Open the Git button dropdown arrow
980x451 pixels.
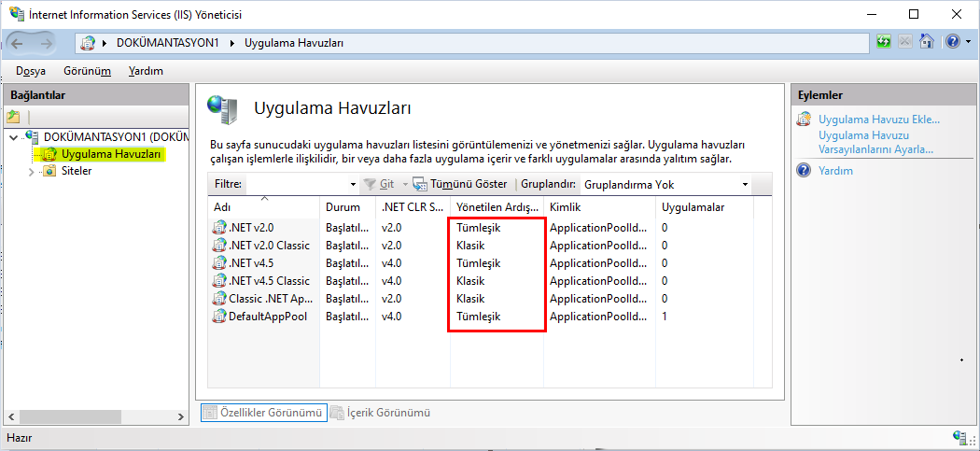[x=405, y=185]
